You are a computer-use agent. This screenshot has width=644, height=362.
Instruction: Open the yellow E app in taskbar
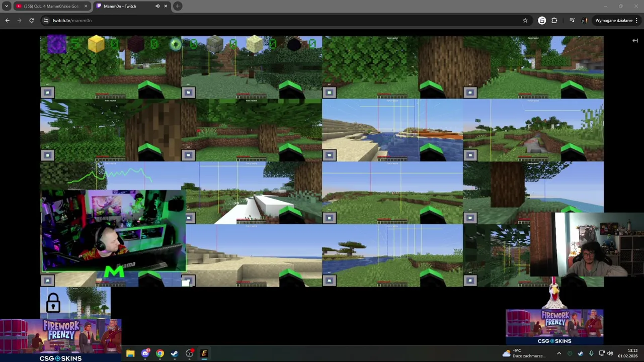pos(204,353)
